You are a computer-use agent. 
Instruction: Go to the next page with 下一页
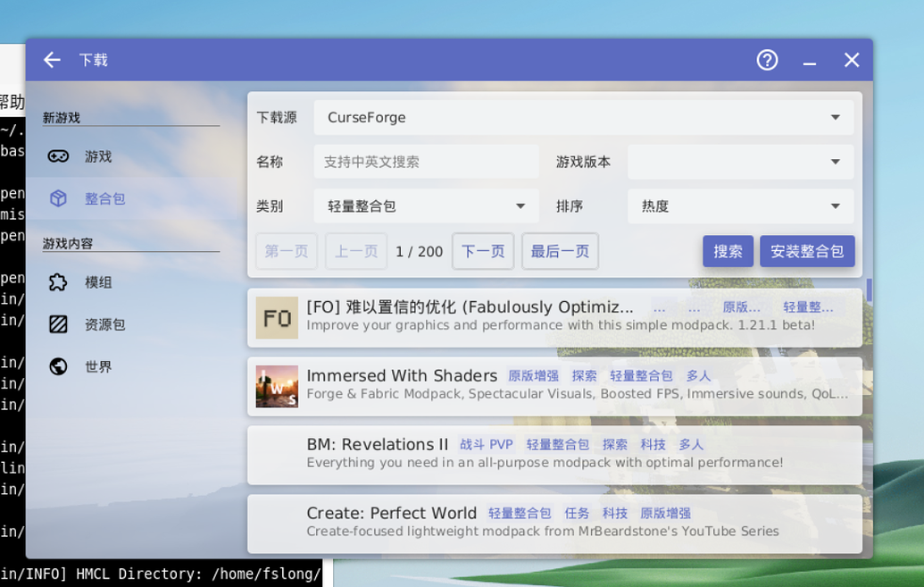point(483,251)
